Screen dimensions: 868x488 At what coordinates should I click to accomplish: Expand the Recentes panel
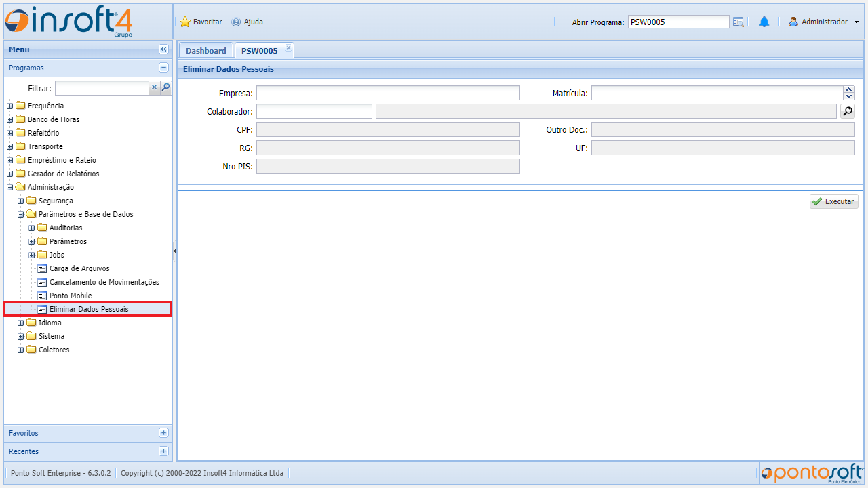tap(163, 451)
